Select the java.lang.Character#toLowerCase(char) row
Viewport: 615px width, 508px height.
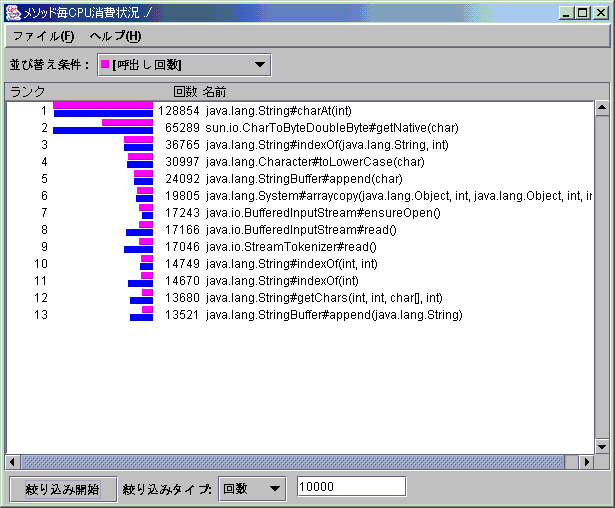[300, 162]
